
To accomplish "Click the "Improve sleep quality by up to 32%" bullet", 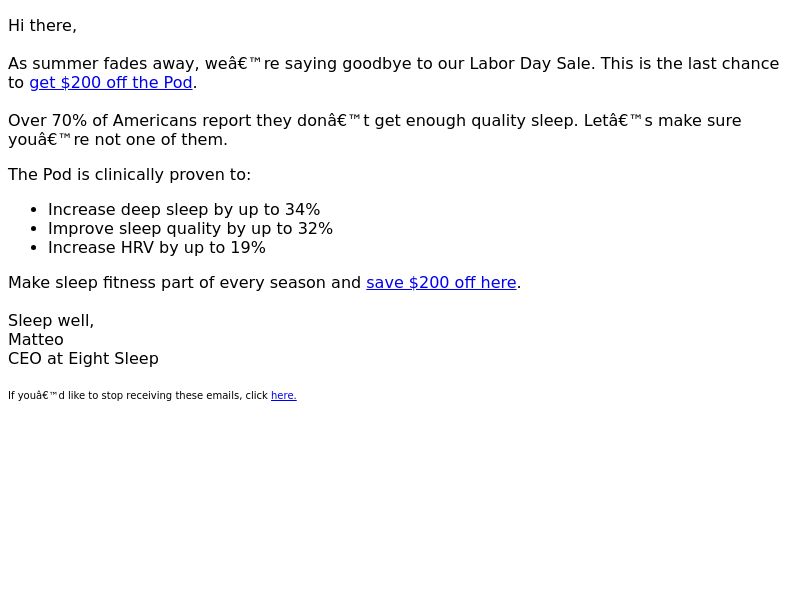I will coord(190,229).
